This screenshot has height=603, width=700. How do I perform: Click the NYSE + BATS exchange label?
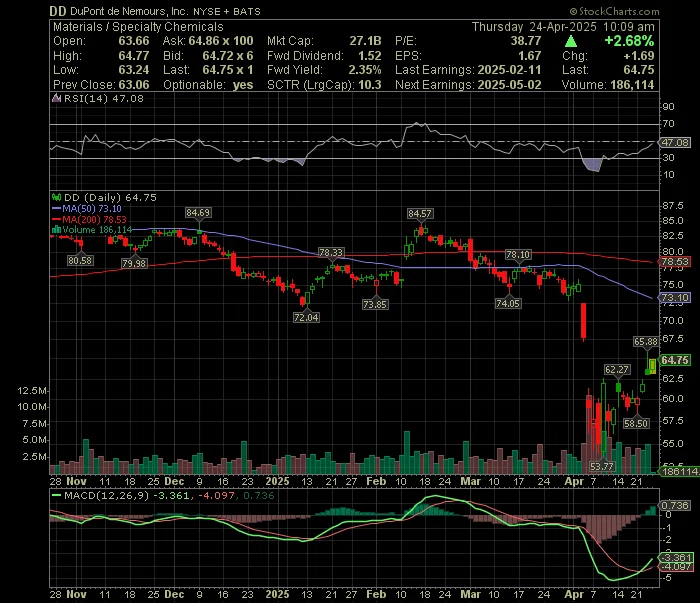pos(227,12)
